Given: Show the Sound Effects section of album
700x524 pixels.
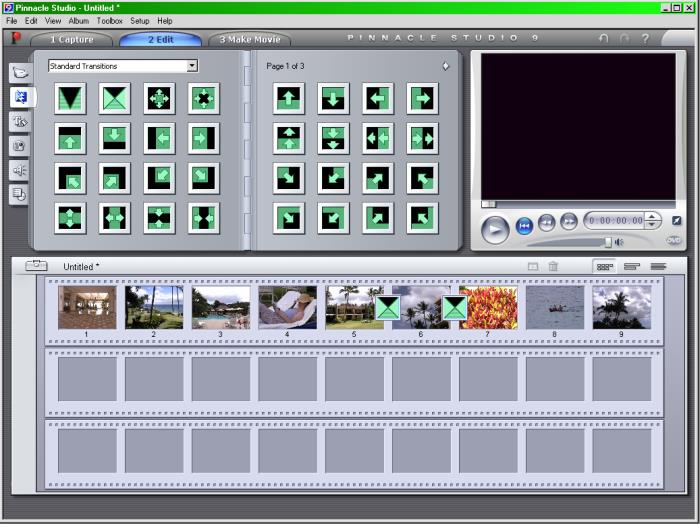Looking at the screenshot, I should click(x=19, y=170).
